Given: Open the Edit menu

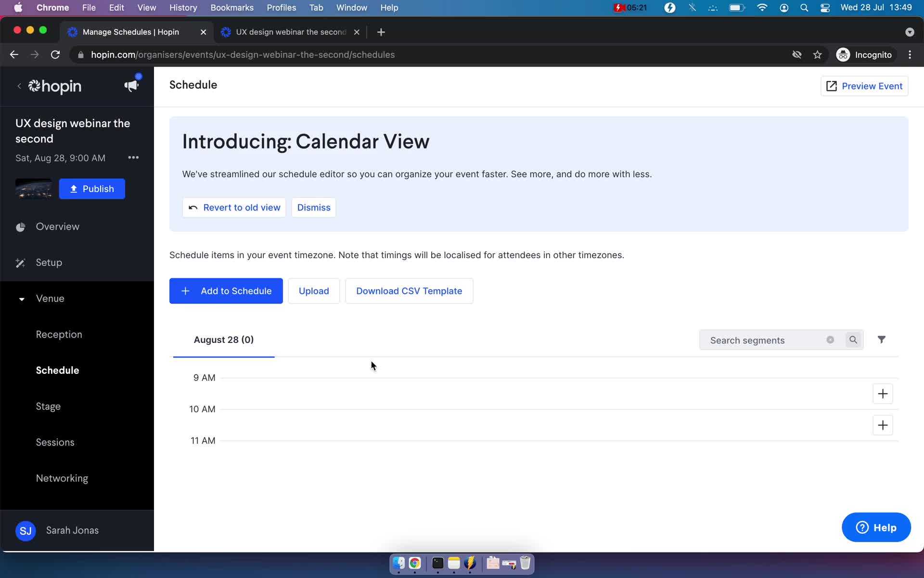Looking at the screenshot, I should (116, 8).
